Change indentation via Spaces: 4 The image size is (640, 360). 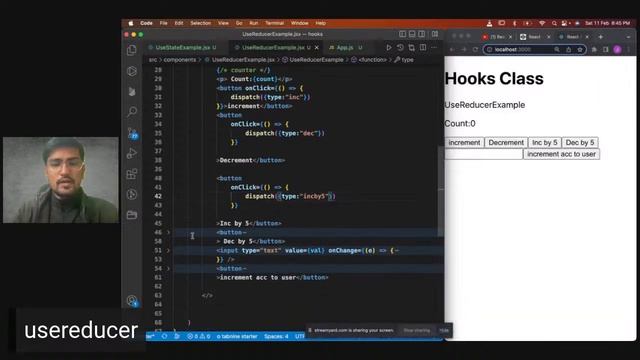tap(276, 336)
